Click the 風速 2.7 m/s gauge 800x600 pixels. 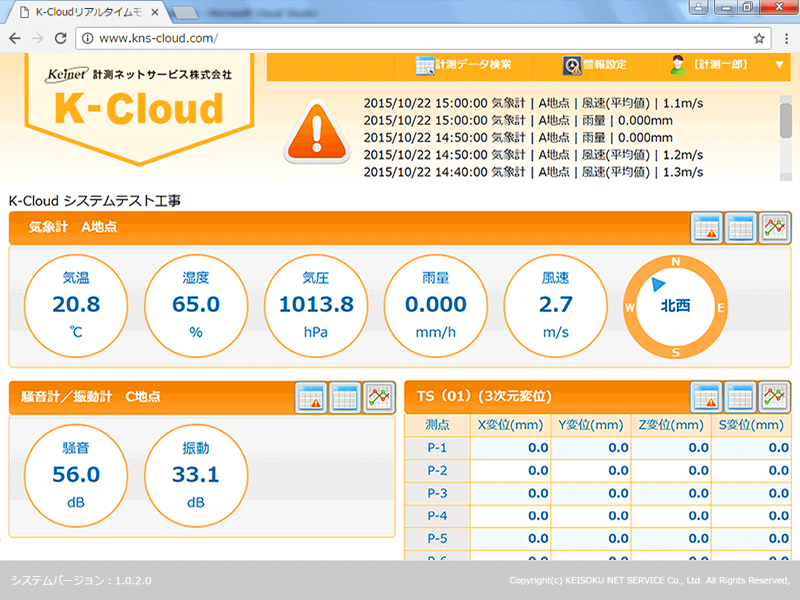[x=556, y=306]
